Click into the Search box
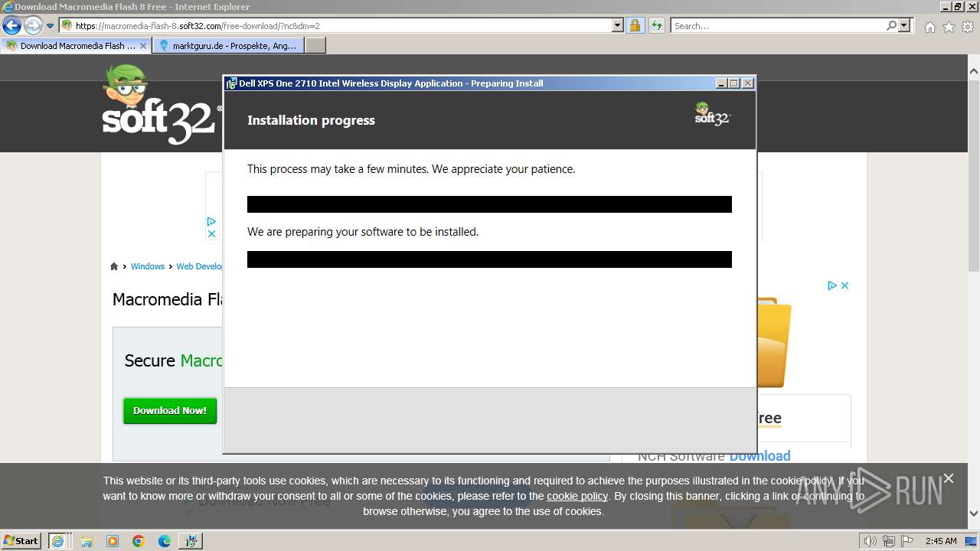This screenshot has width=980, height=551. point(777,26)
